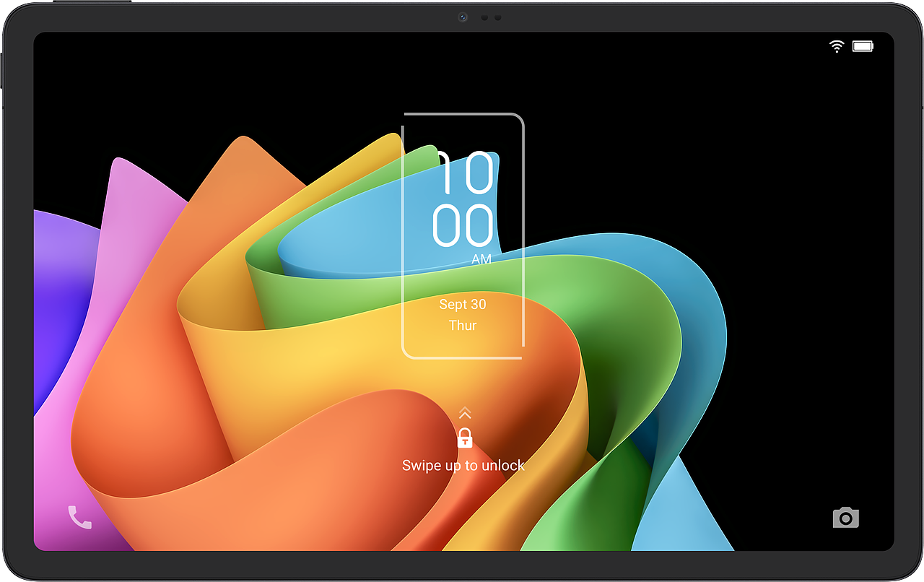Tap the date text "Sept 30"
The width and height of the screenshot is (924, 582).
tap(463, 304)
